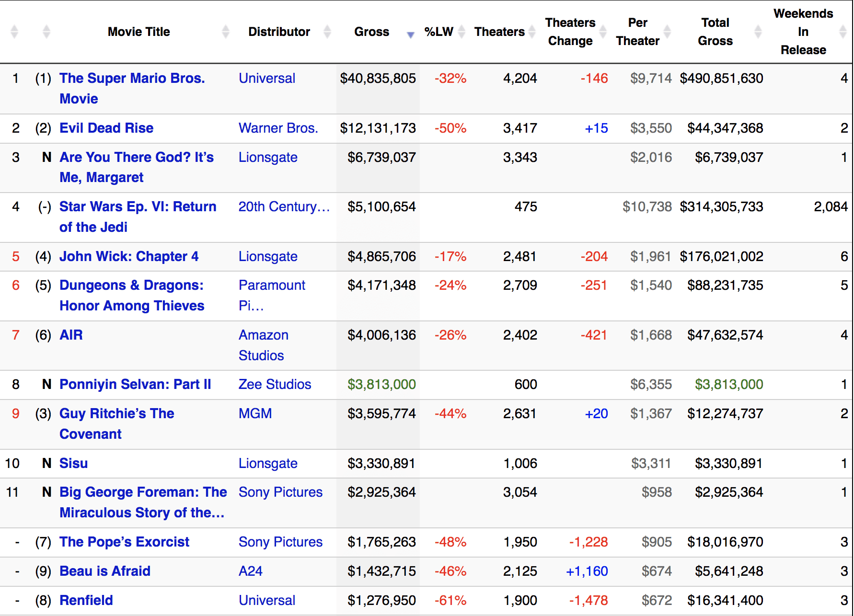
Task: Click the MGM distributor link
Action: point(255,413)
